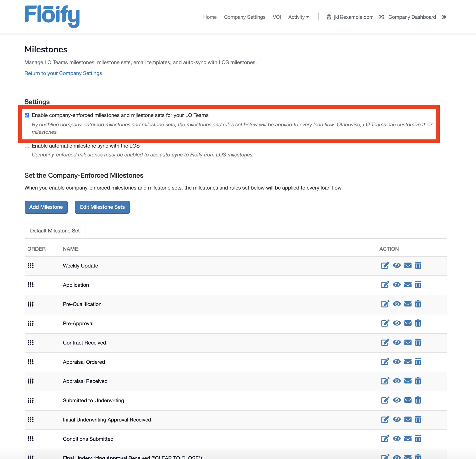Delete the Application milestone

click(418, 285)
